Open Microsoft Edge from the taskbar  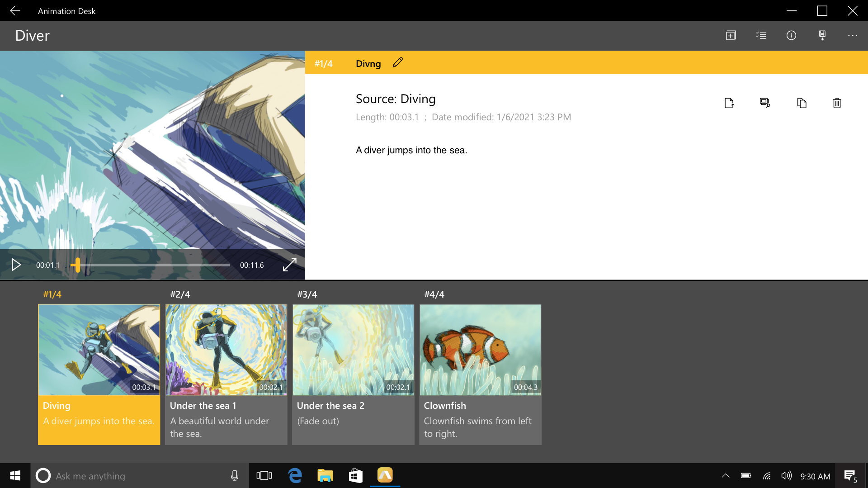coord(295,475)
